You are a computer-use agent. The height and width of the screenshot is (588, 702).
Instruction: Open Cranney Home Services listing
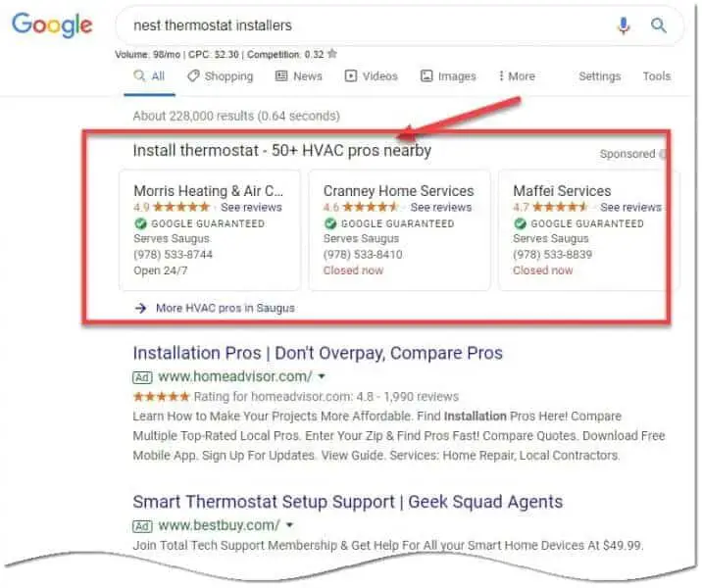[398, 191]
